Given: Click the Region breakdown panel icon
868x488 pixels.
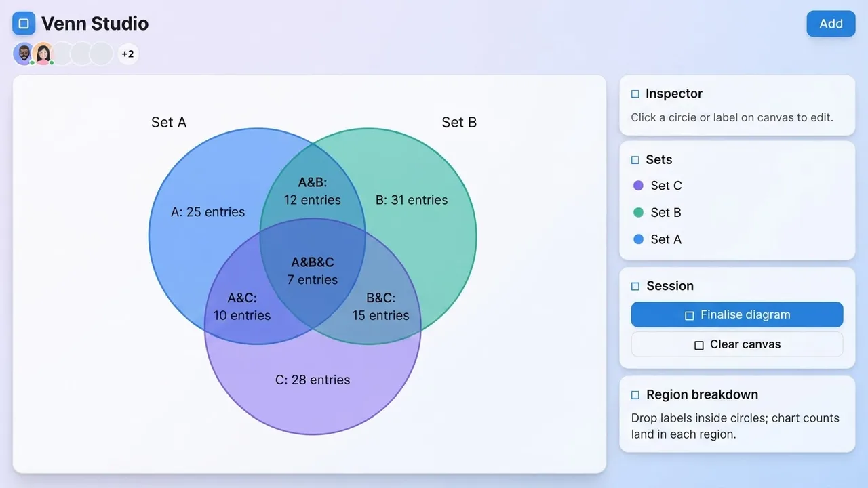Looking at the screenshot, I should coord(635,394).
